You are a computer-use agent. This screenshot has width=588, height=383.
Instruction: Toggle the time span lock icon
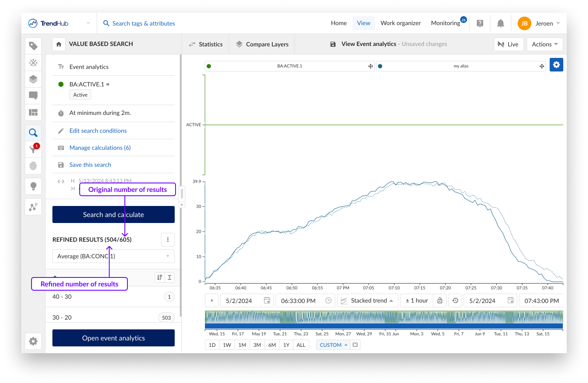pyautogui.click(x=440, y=300)
